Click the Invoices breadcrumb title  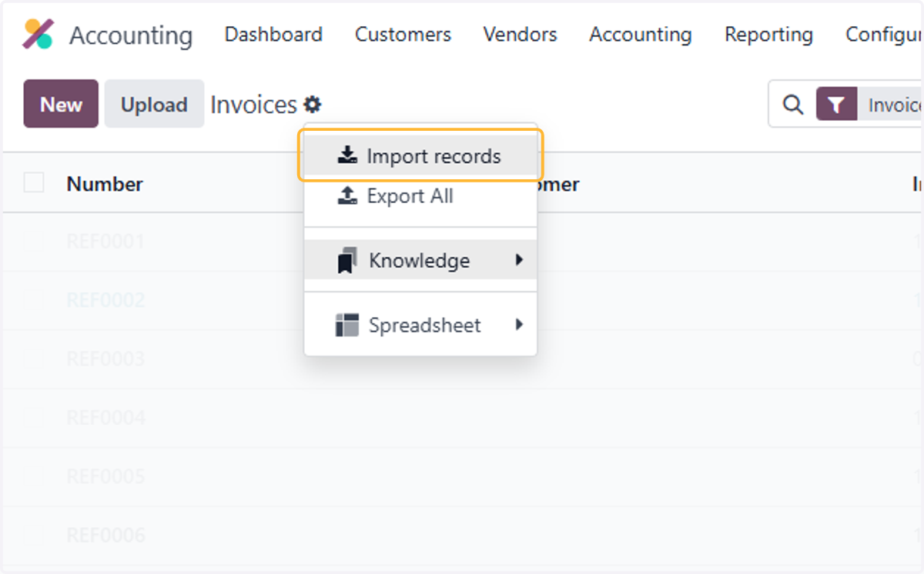coord(253,105)
